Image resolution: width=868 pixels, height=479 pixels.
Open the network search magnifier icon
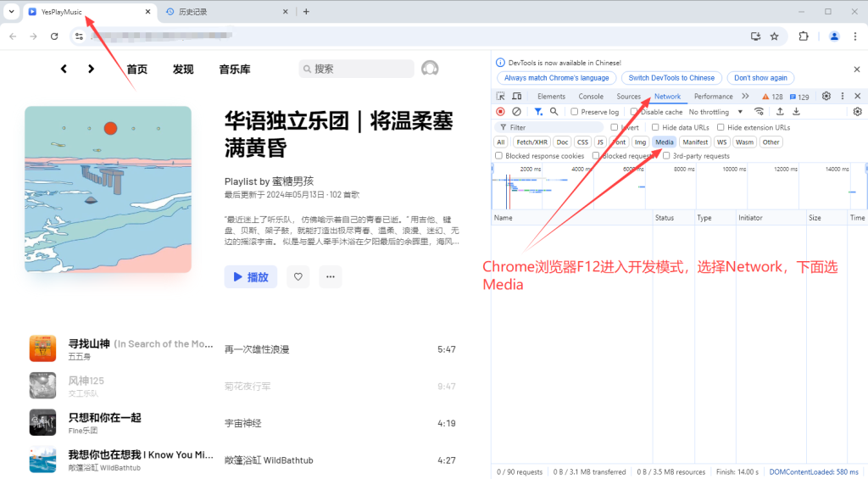tap(554, 112)
